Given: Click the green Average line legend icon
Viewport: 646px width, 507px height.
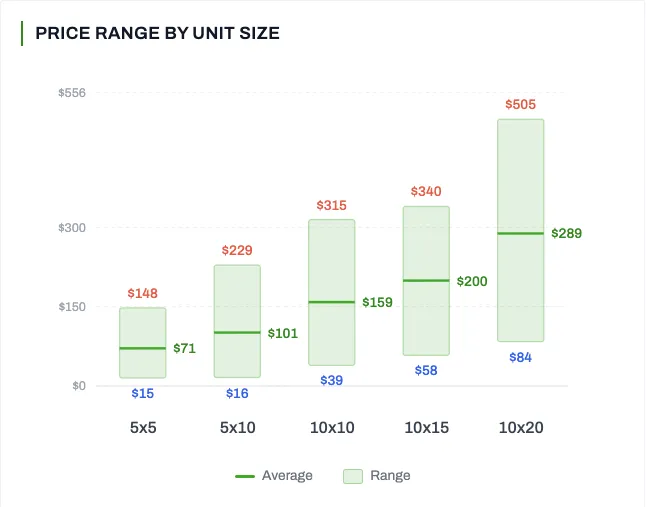Looking at the screenshot, I should (x=245, y=476).
